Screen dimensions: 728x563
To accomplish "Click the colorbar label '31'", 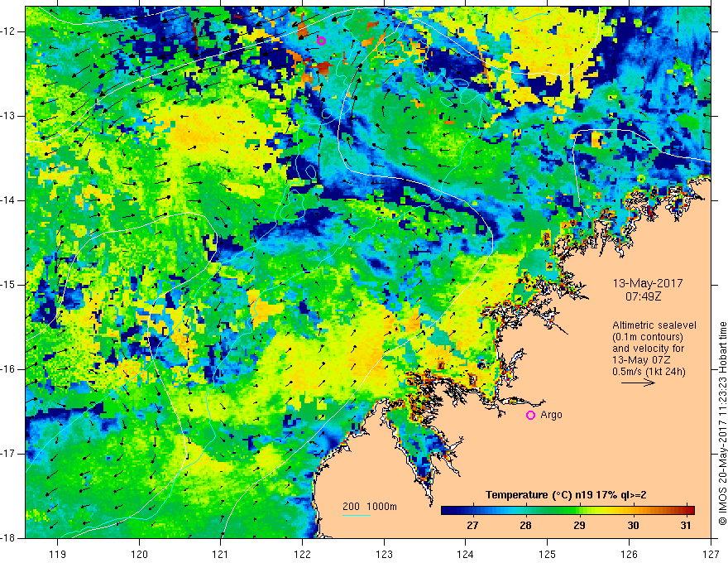I will tap(686, 526).
